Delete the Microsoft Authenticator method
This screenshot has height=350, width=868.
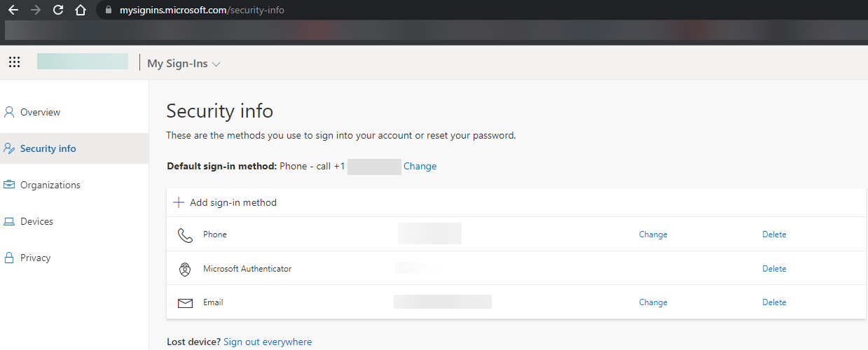[x=774, y=269]
